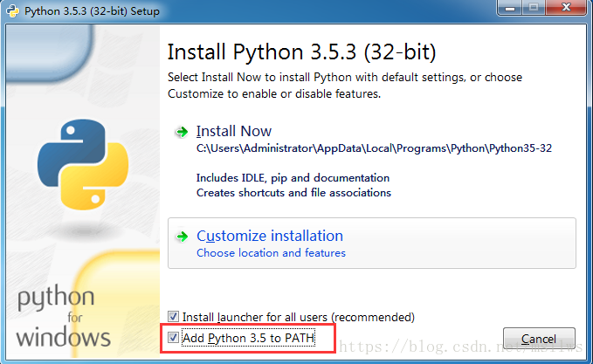Image resolution: width=593 pixels, height=364 pixels.
Task: Toggle the Install launcher for all users checkbox
Action: [175, 316]
